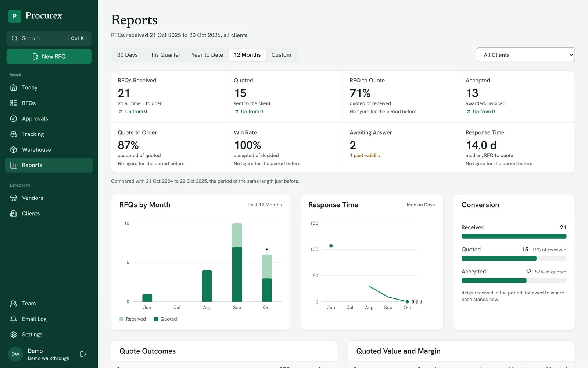This screenshot has height=368, width=588.
Task: Click the Procurex logo icon
Action: pyautogui.click(x=15, y=16)
